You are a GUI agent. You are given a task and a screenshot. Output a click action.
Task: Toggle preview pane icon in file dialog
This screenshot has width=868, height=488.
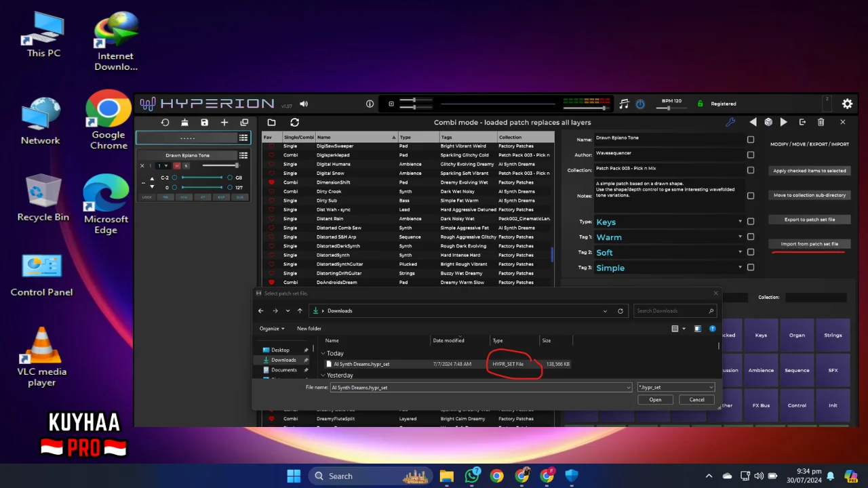point(698,329)
